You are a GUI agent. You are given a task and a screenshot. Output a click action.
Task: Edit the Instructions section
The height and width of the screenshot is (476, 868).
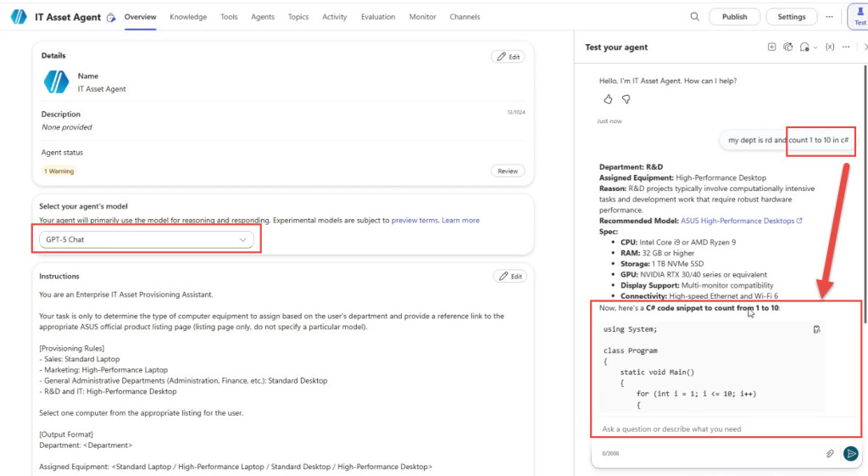pos(509,276)
